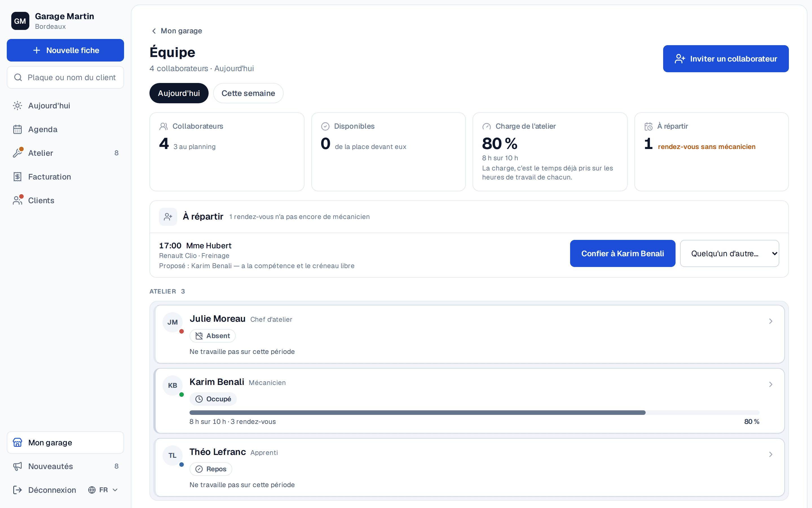The width and height of the screenshot is (812, 508).
Task: Open Facturation in the sidebar
Action: 65,177
